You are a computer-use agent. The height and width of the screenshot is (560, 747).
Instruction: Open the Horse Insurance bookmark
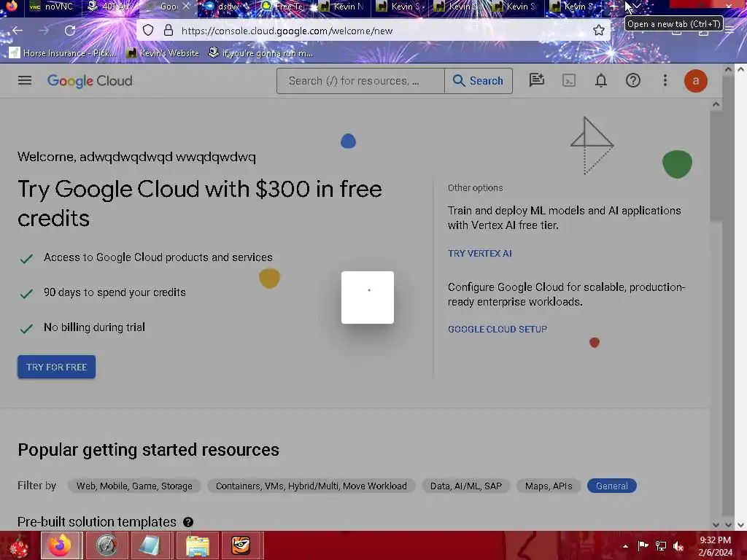coord(63,52)
